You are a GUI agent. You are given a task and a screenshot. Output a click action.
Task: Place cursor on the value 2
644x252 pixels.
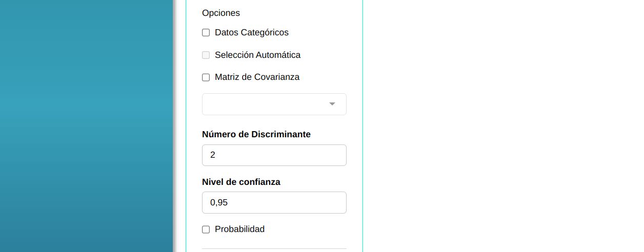[213, 155]
